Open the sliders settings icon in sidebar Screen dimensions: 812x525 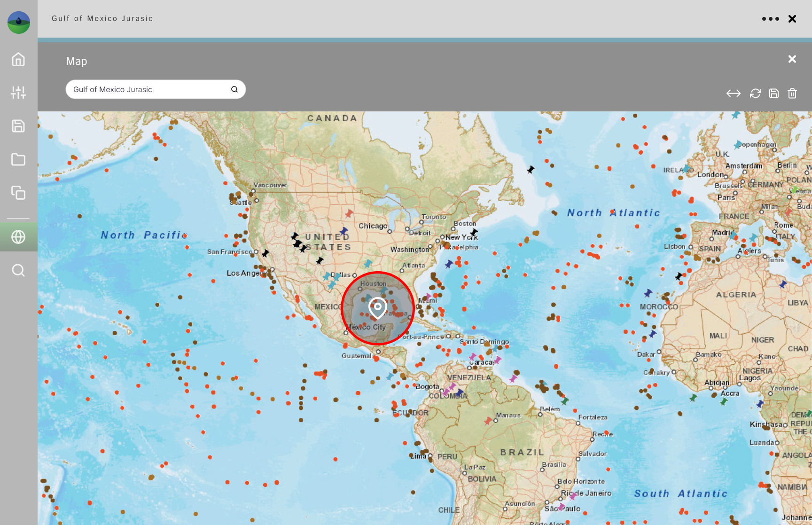pyautogui.click(x=18, y=93)
